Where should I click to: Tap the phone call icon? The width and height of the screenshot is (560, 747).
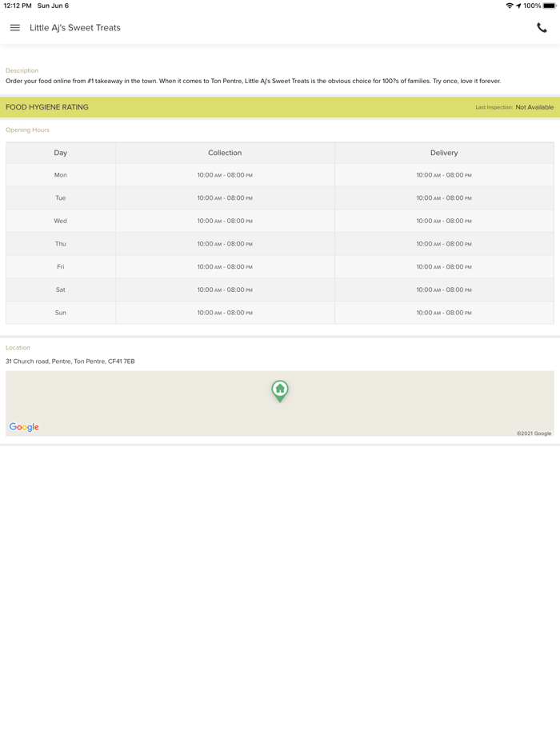pyautogui.click(x=542, y=28)
